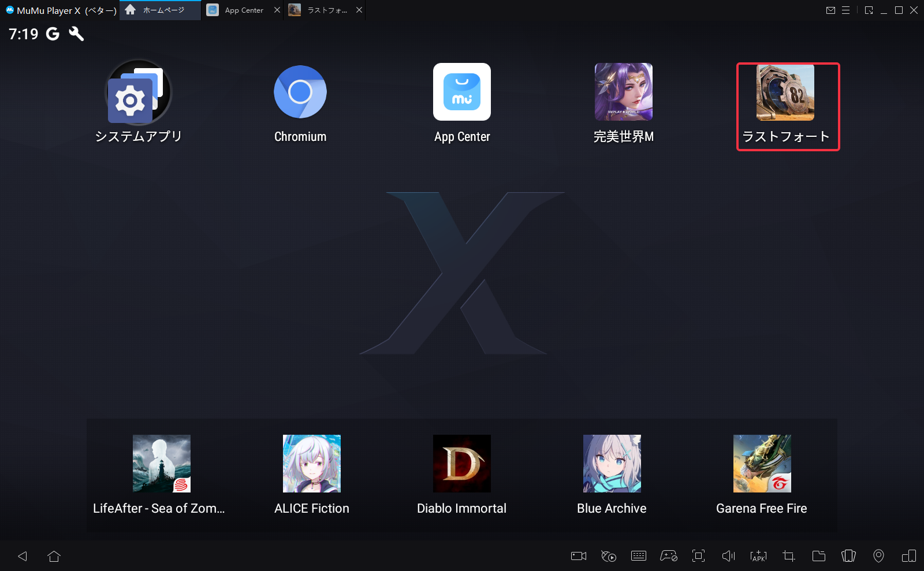Screen dimensions: 924x571
Task: Open LifeAfter - Sea of Zombies recommendation
Action: coord(162,464)
